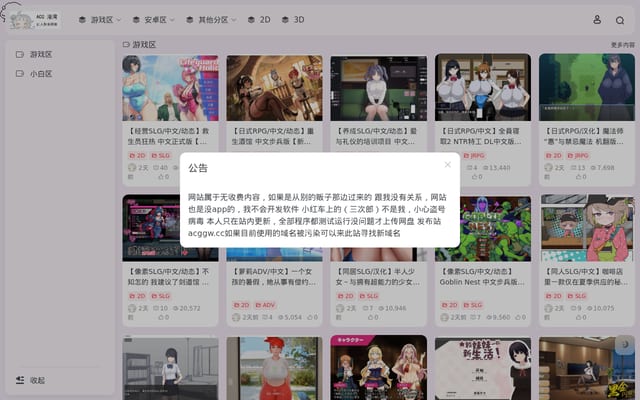
Task: Open the user account icon
Action: click(x=597, y=20)
